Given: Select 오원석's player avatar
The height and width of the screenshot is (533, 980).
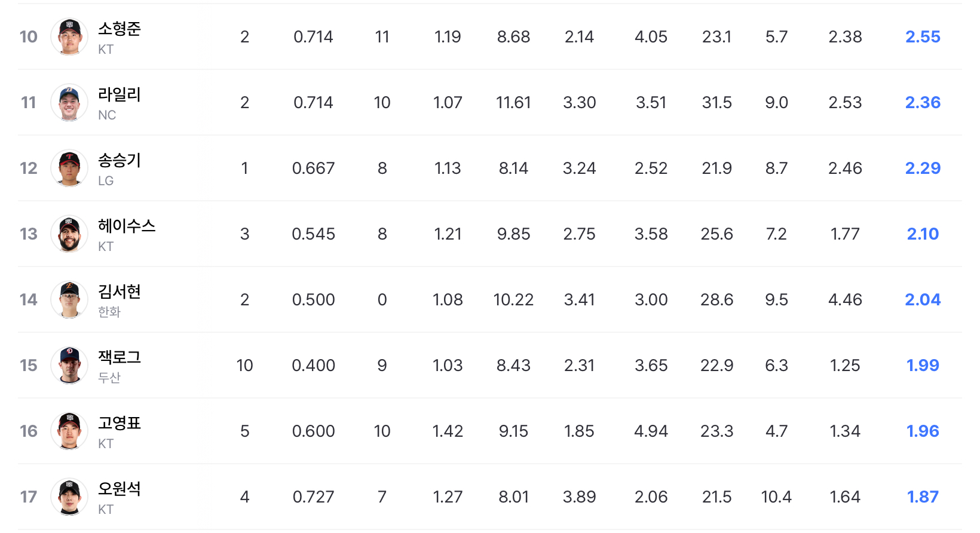Looking at the screenshot, I should 69,497.
